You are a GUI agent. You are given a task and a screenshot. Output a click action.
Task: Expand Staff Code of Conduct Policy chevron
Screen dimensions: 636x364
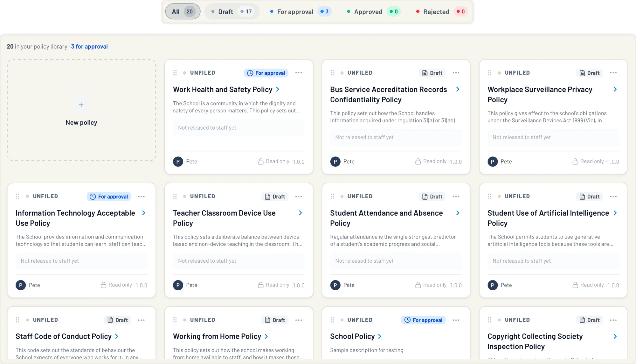[117, 337]
